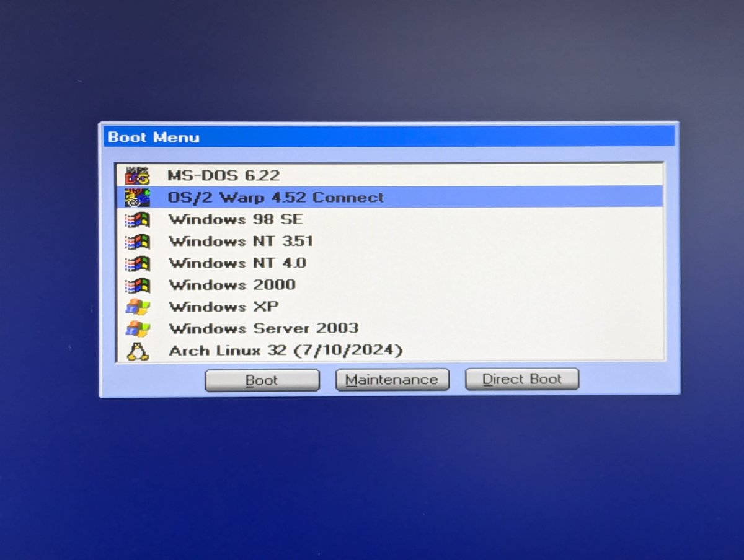Click the Windows 2000 flag icon
744x560 pixels.
click(x=137, y=285)
